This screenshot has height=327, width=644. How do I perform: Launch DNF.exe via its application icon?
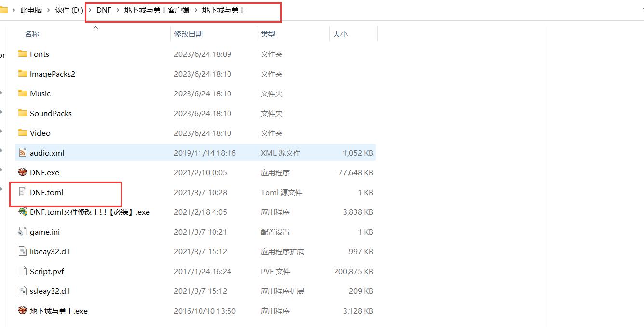[23, 172]
